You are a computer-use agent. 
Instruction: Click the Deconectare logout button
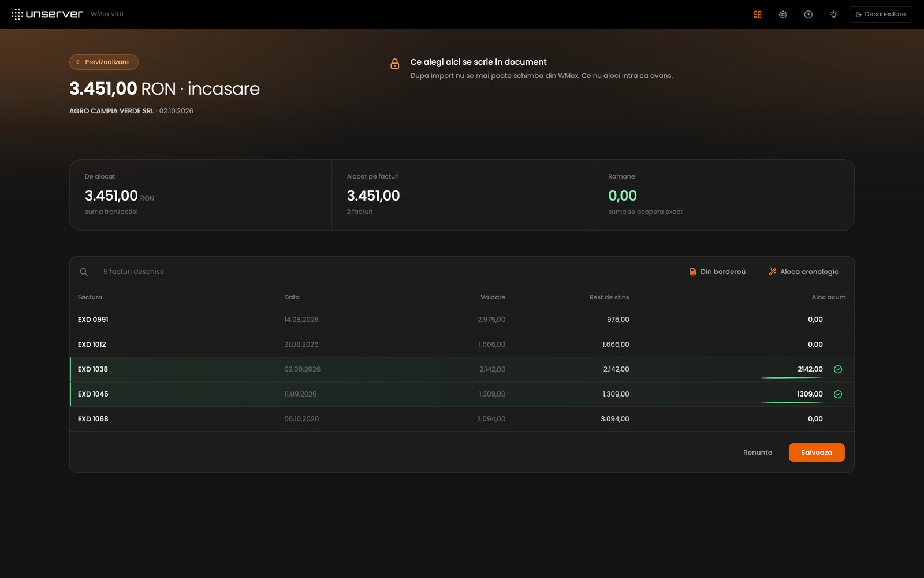pyautogui.click(x=881, y=14)
